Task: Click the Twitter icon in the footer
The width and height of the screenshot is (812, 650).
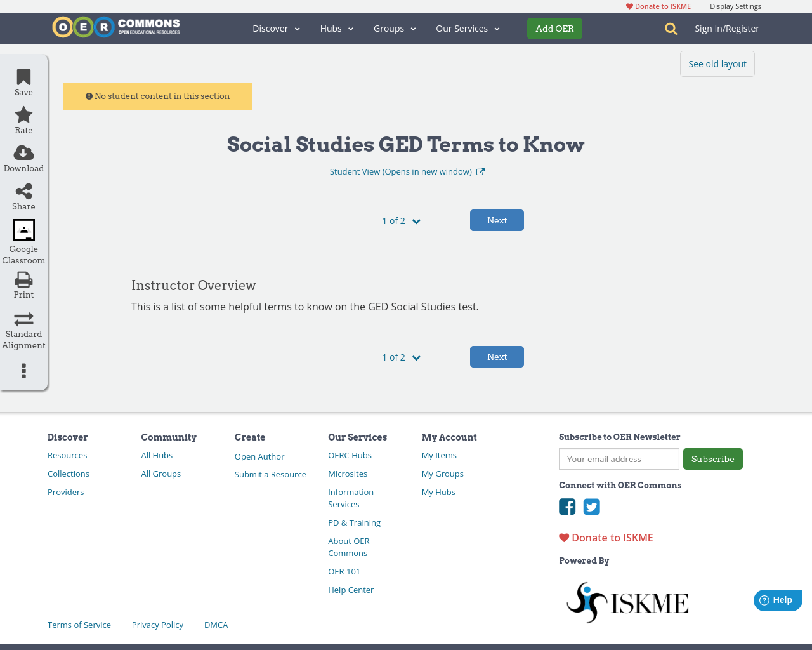Action: tap(592, 507)
